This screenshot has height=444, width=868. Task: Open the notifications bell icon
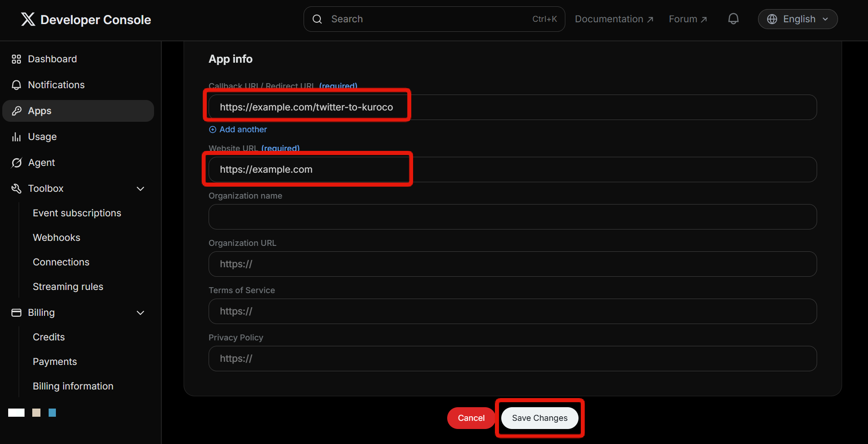pos(733,19)
